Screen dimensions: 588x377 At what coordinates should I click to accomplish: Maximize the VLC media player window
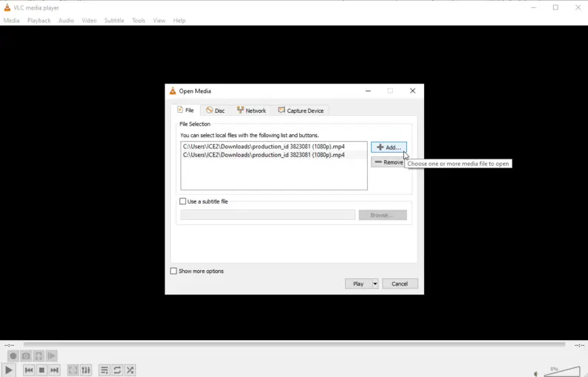(555, 7)
